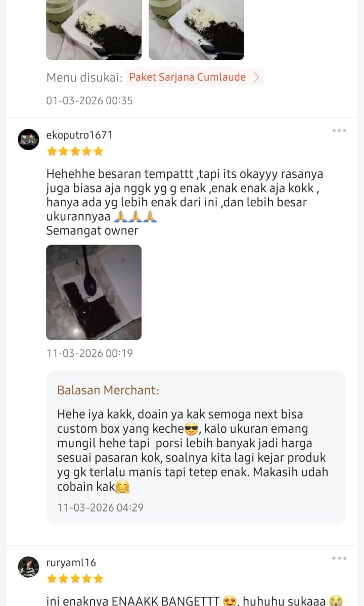Tap ekoputro1671's five-star rating
Image resolution: width=364 pixels, height=606 pixels.
point(75,151)
